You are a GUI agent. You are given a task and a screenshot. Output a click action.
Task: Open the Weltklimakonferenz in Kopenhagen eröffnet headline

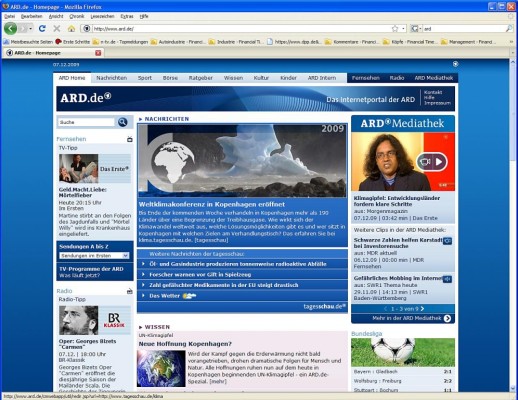212,204
